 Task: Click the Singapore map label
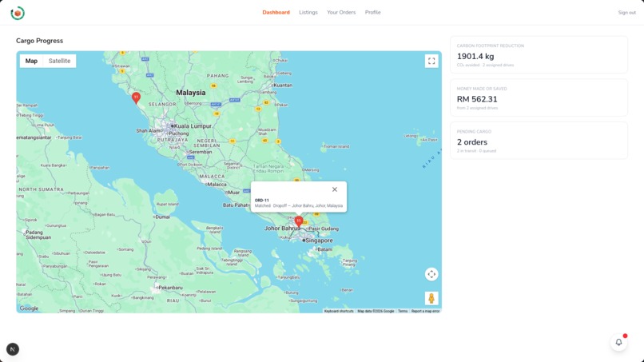(319, 241)
